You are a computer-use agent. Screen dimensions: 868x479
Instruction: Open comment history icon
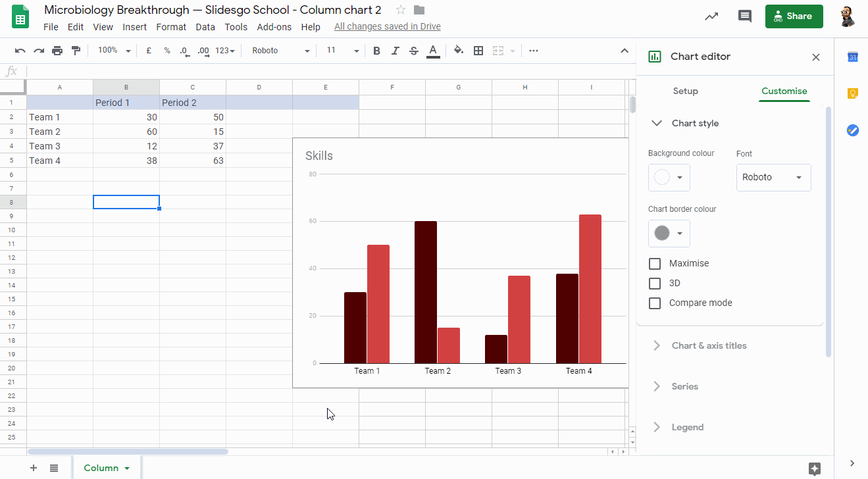coord(745,16)
